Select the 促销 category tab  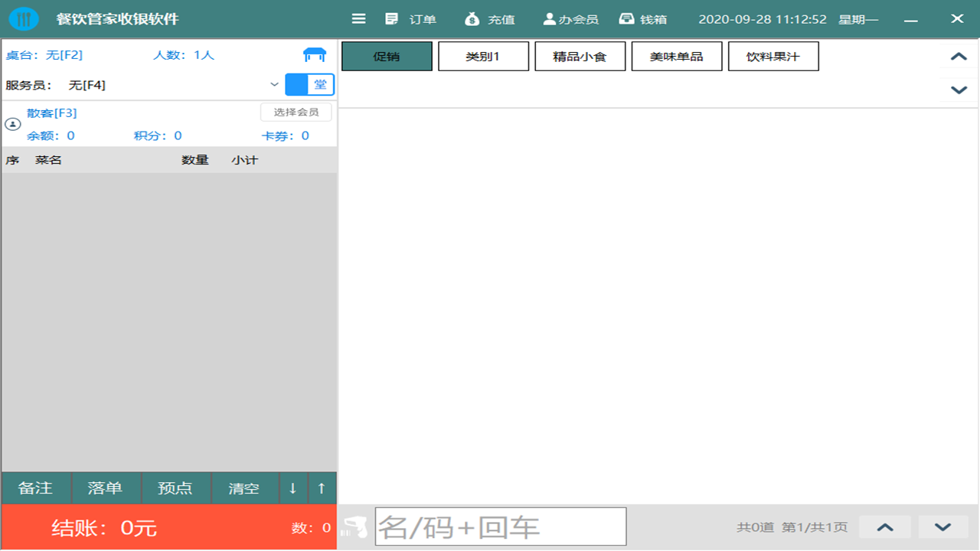[x=387, y=56]
